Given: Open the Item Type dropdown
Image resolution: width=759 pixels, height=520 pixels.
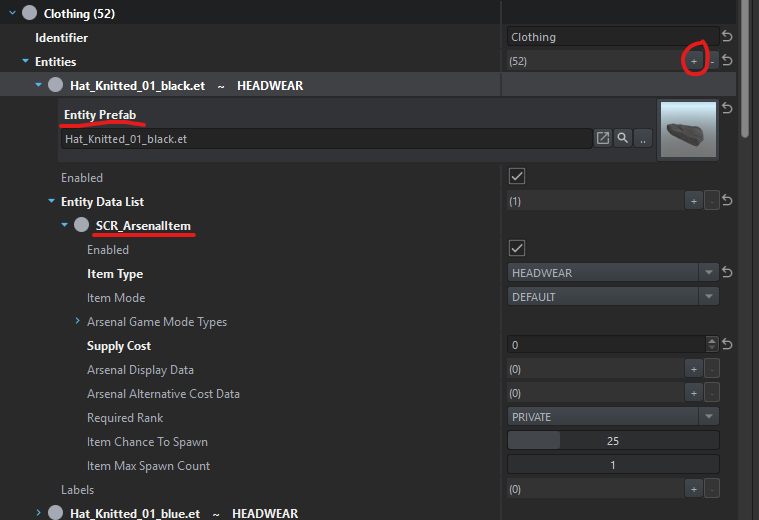Looking at the screenshot, I should (709, 273).
